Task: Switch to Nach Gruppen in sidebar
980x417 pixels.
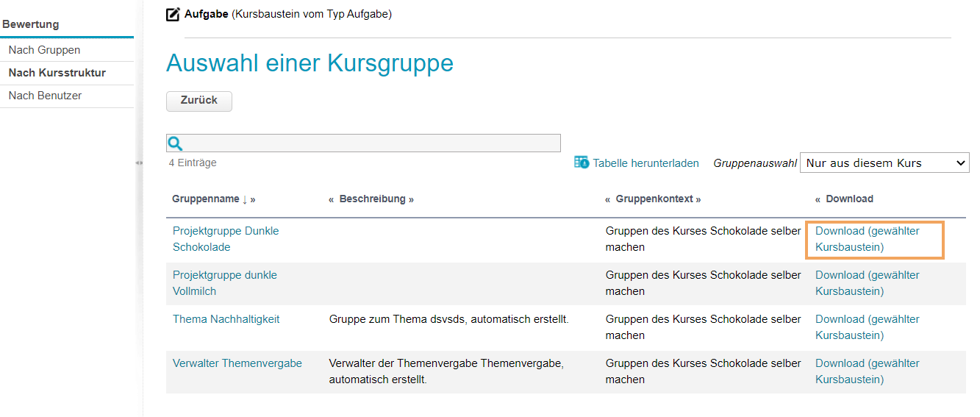Action: (x=44, y=50)
